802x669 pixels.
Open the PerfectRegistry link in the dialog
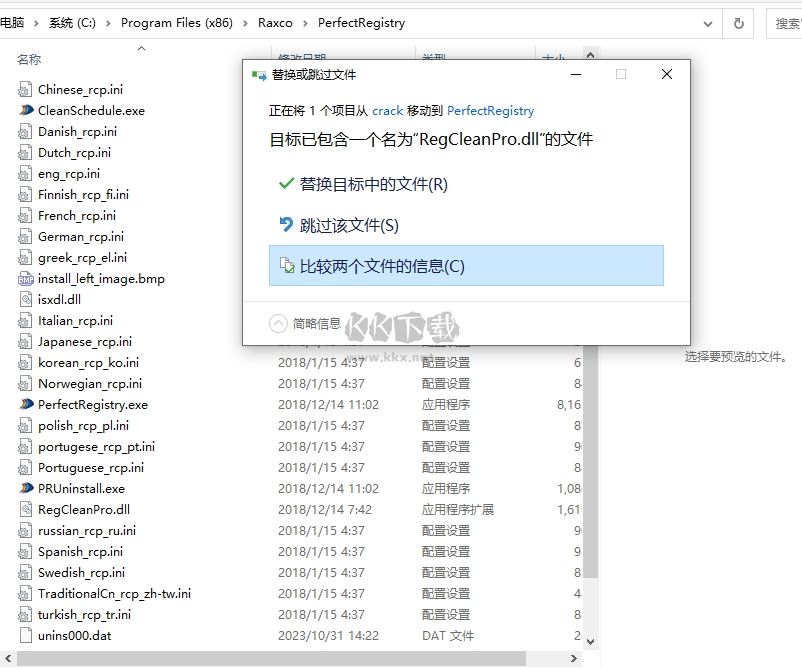click(490, 111)
